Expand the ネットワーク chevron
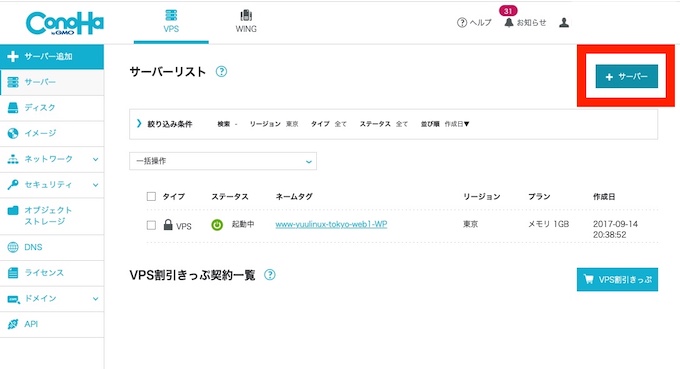 pyautogui.click(x=95, y=159)
